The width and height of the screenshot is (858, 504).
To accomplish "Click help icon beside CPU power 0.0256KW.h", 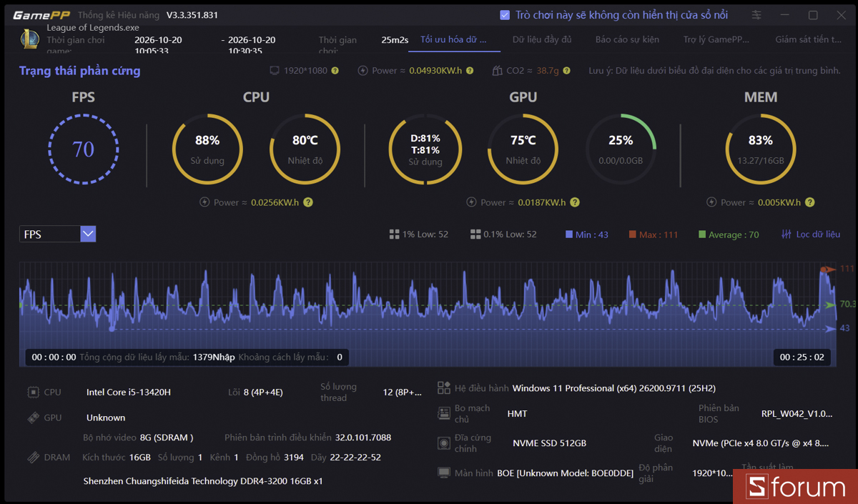I will (308, 202).
